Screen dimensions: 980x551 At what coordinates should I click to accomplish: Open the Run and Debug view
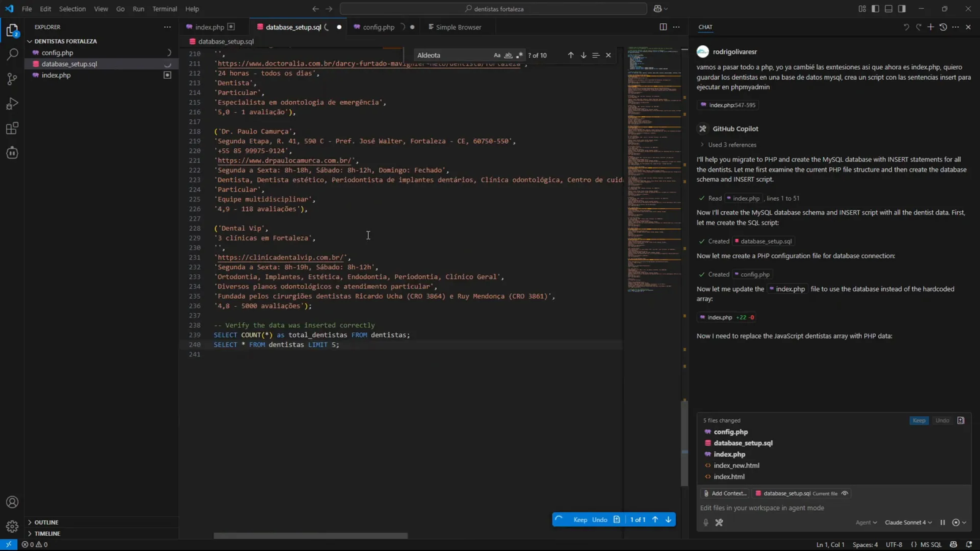coord(12,103)
